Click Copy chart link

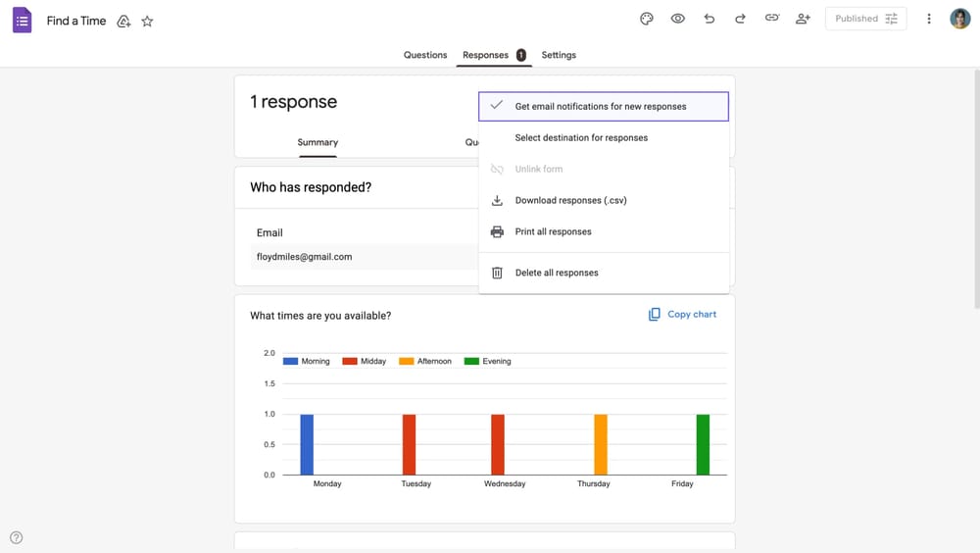(x=682, y=315)
